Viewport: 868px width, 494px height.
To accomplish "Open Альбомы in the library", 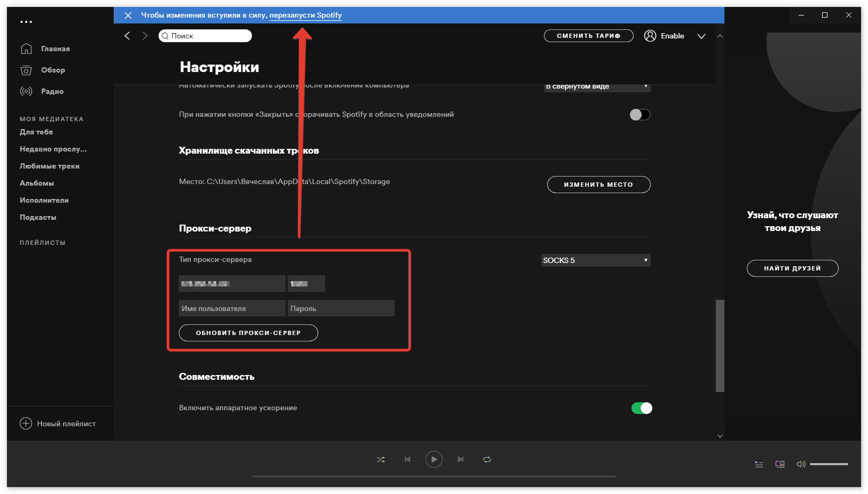I will click(37, 183).
